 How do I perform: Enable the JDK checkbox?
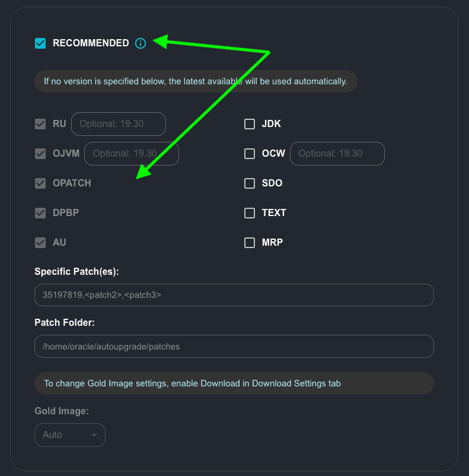pos(250,124)
